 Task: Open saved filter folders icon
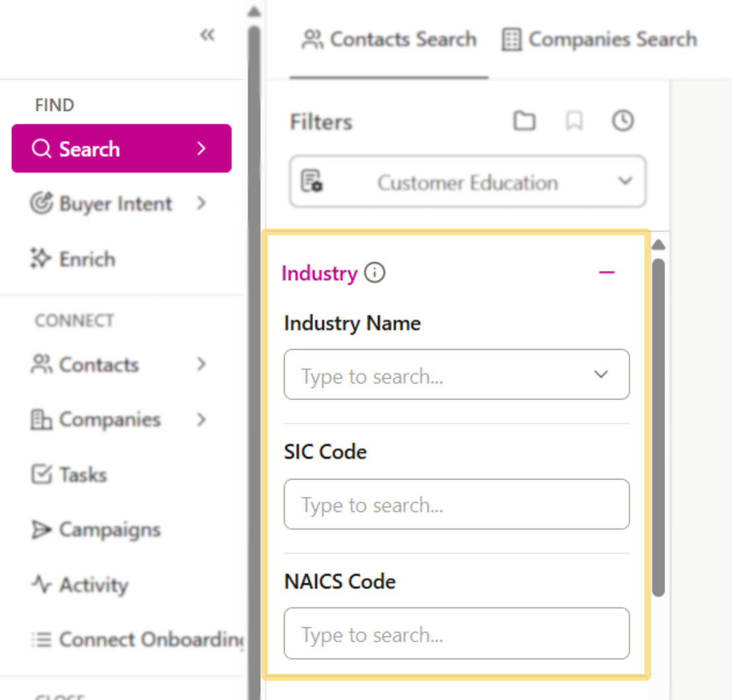click(524, 121)
